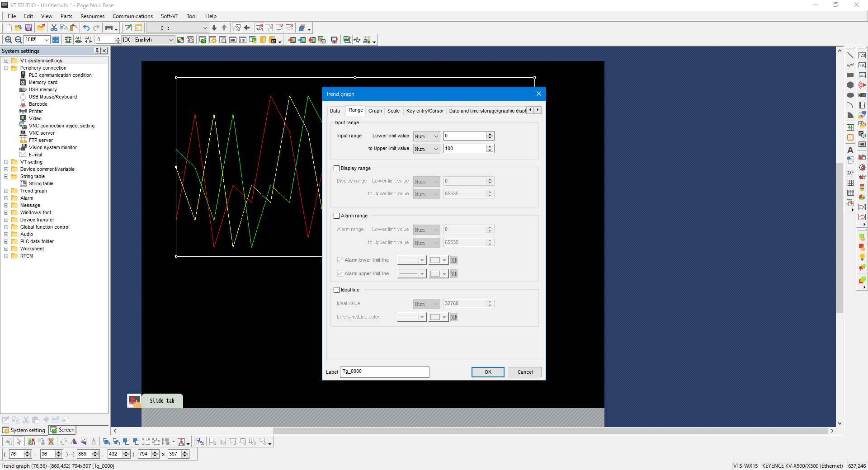The image size is (868, 470).
Task: Select the Line drawing tool
Action: coord(850,55)
